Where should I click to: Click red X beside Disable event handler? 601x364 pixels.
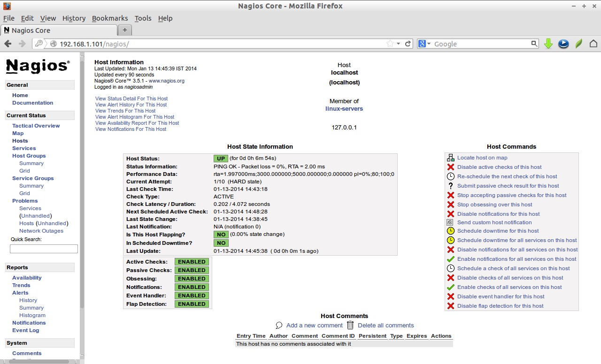pyautogui.click(x=451, y=296)
